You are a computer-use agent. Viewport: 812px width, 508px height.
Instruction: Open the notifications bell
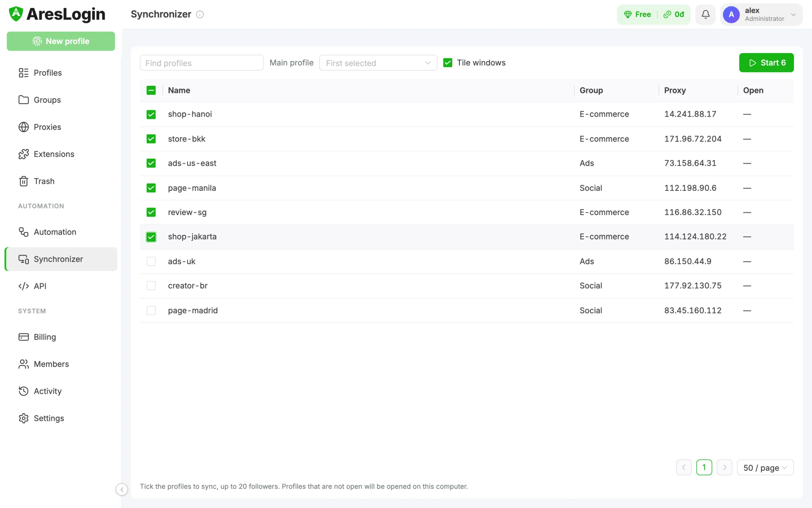[x=705, y=14]
